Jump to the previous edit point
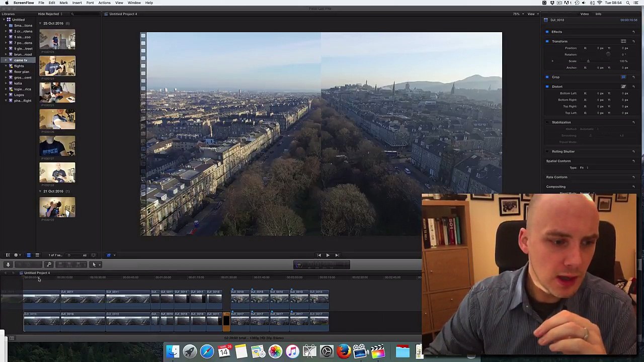 click(319, 255)
